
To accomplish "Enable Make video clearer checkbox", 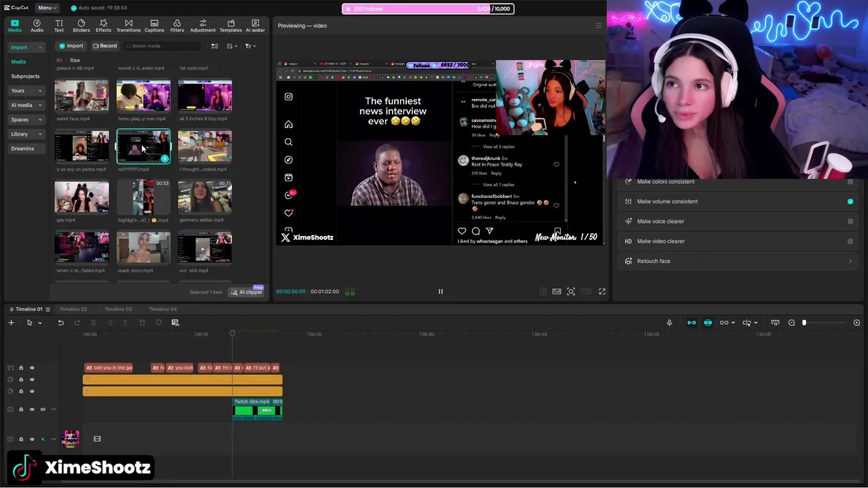I will pos(850,241).
